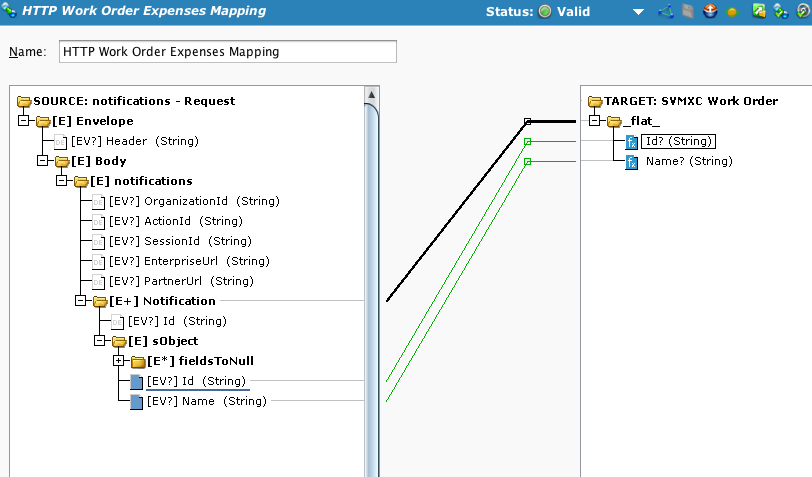The height and width of the screenshot is (477, 812).
Task: Click the green Valid status indicator
Action: click(x=545, y=12)
